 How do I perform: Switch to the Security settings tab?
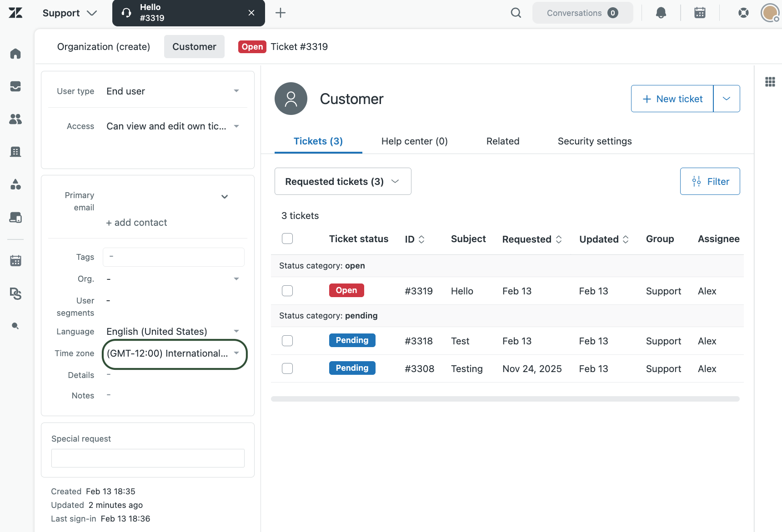point(594,141)
